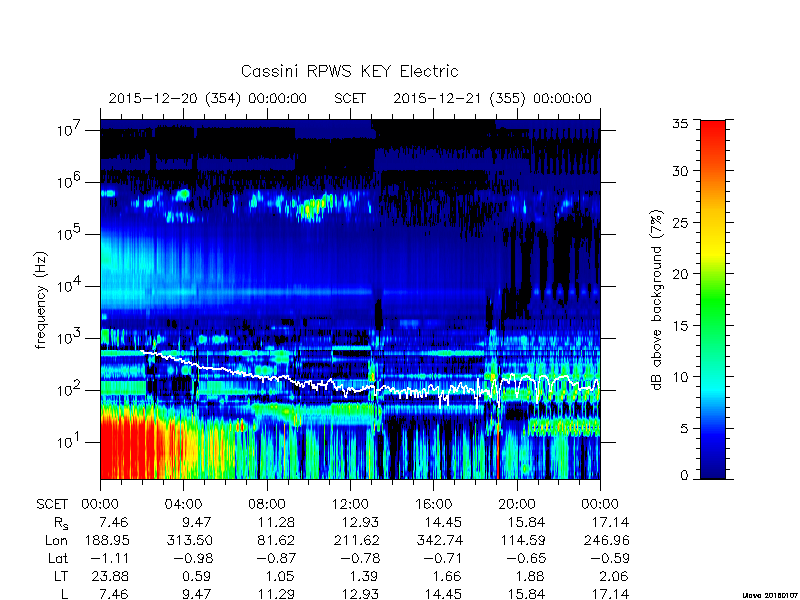Click the Lon value 313.50
The width and height of the screenshot is (800, 600).
click(191, 540)
